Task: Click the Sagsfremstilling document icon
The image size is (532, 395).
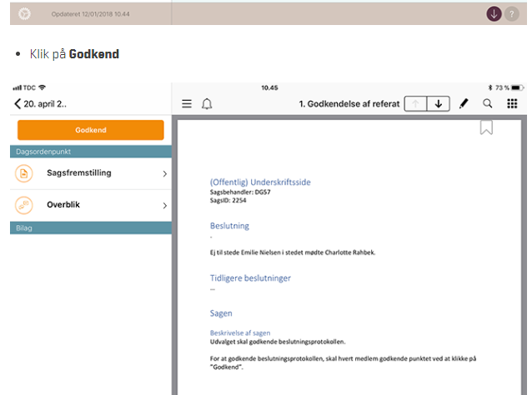Action: pyautogui.click(x=24, y=173)
